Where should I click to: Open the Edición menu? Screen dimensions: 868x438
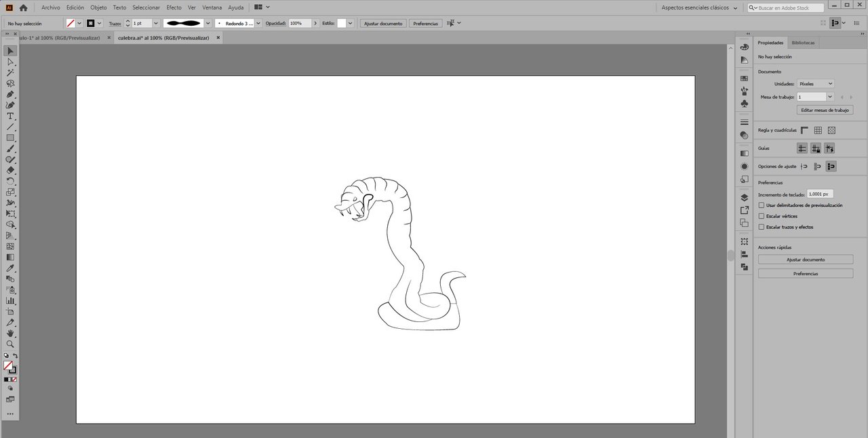75,7
